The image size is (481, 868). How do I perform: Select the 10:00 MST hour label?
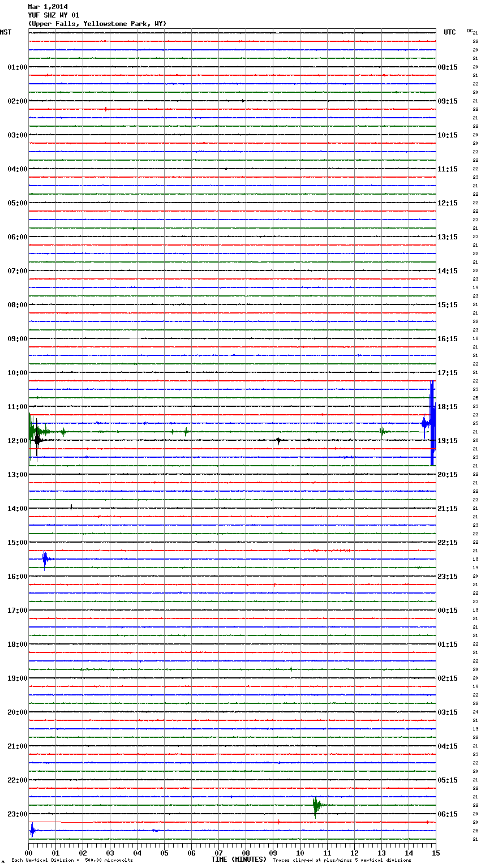coord(17,373)
